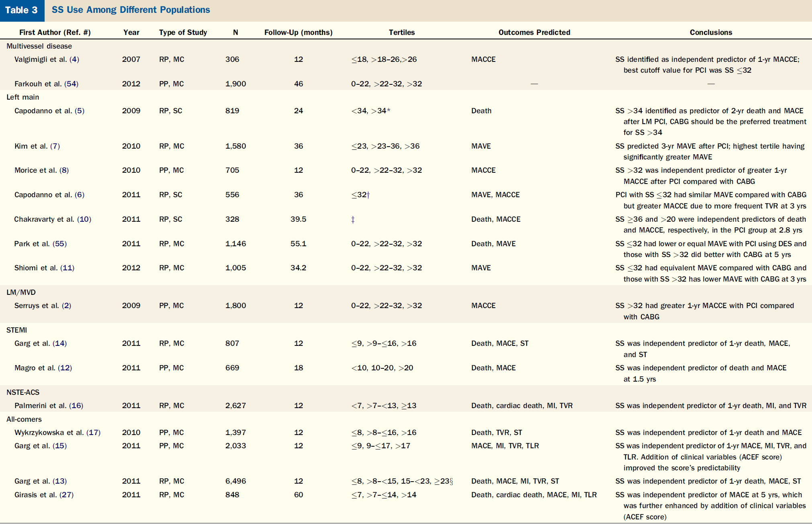Click follow-up 18 in Magro row
Screen dimensions: 812x525
coord(299,368)
